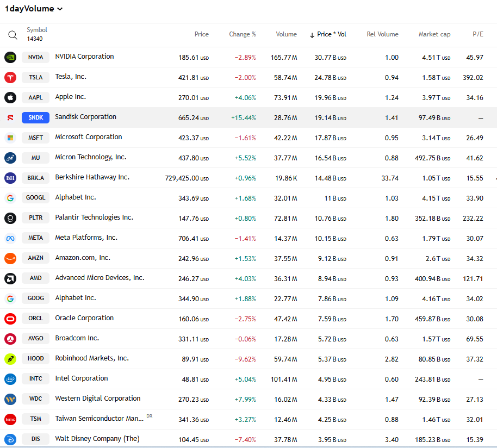The width and height of the screenshot is (497, 448).
Task: Click the Sandisk Corporation company name
Action: coord(85,117)
